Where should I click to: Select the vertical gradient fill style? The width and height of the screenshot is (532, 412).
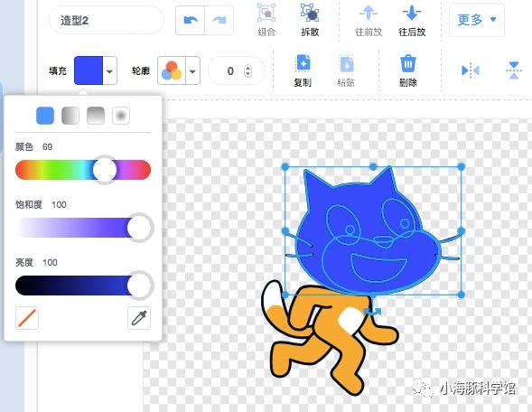[96, 116]
